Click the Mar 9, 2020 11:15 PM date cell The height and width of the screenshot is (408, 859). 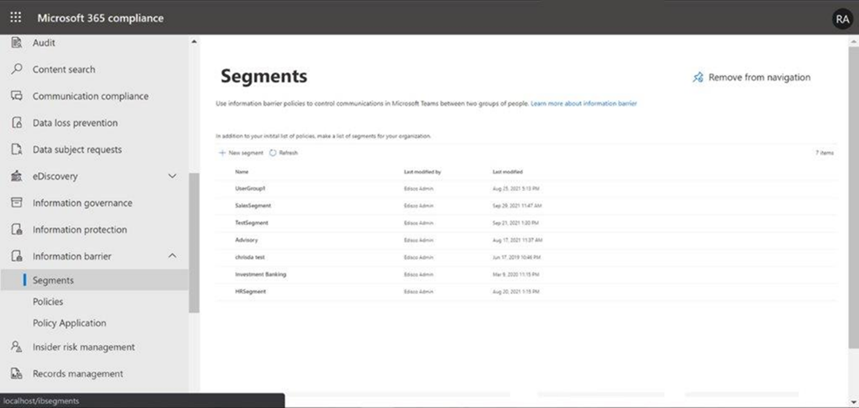coord(516,274)
